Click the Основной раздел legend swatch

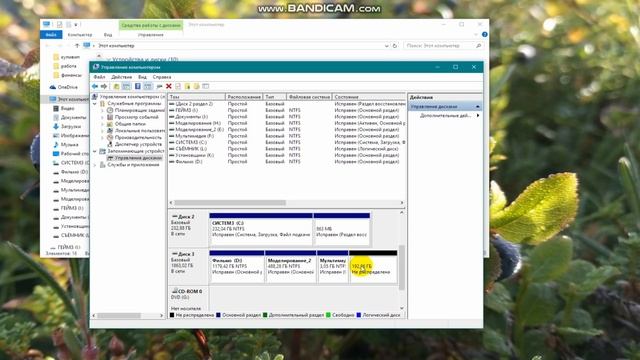(218, 315)
